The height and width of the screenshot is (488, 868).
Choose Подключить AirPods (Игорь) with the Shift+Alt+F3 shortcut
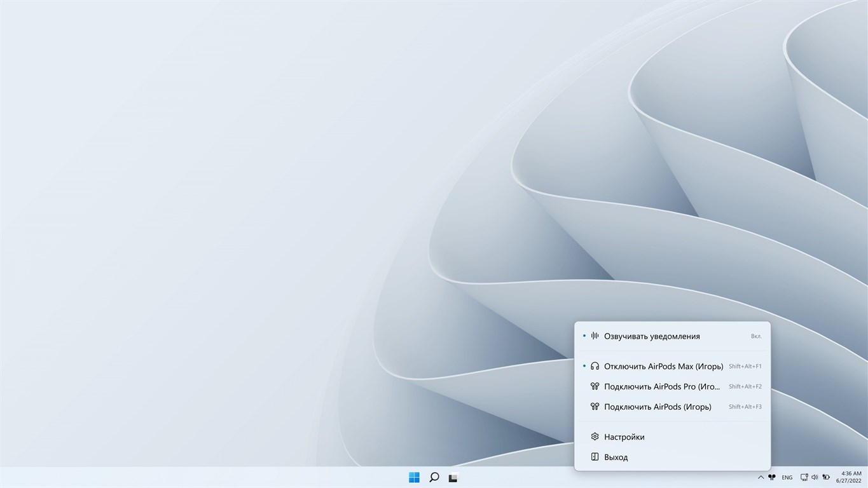(x=658, y=407)
